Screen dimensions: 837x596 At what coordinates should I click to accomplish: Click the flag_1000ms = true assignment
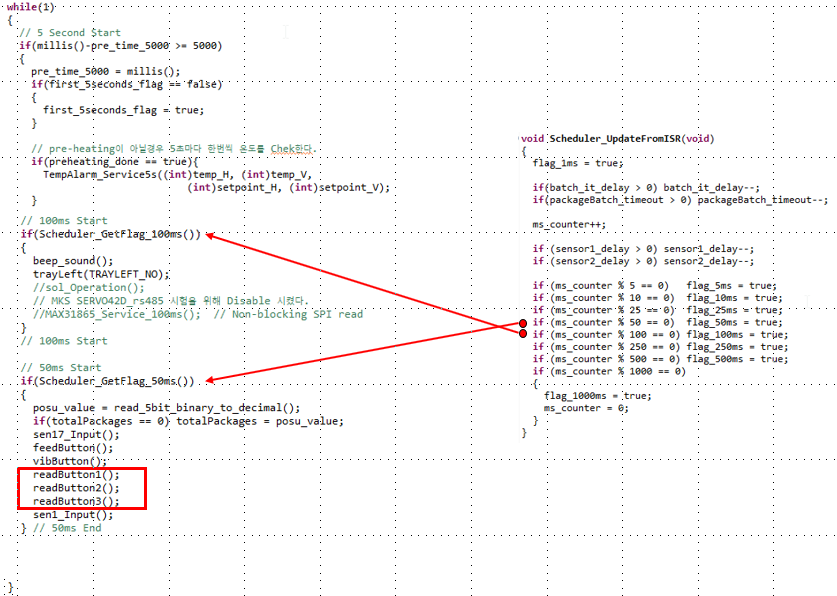[597, 395]
